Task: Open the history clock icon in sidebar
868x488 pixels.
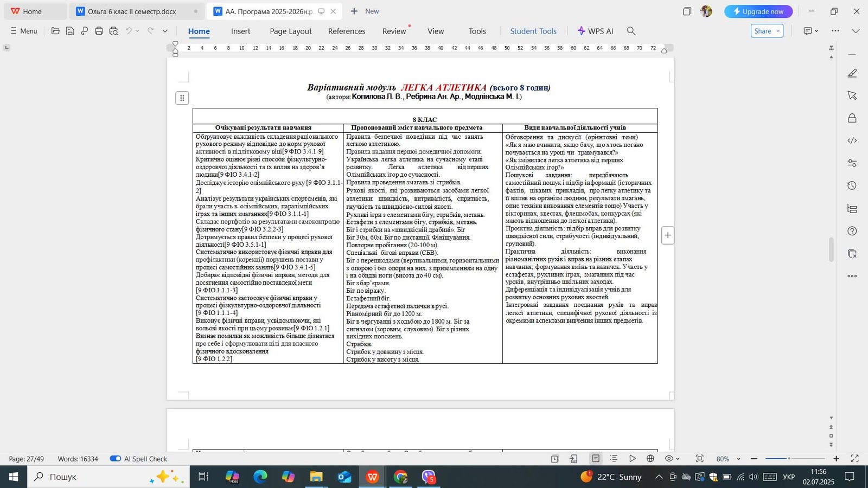Action: coord(852,186)
